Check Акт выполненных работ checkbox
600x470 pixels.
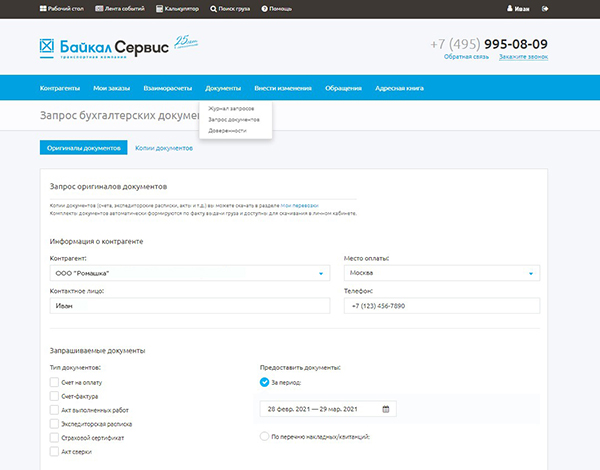click(x=54, y=410)
